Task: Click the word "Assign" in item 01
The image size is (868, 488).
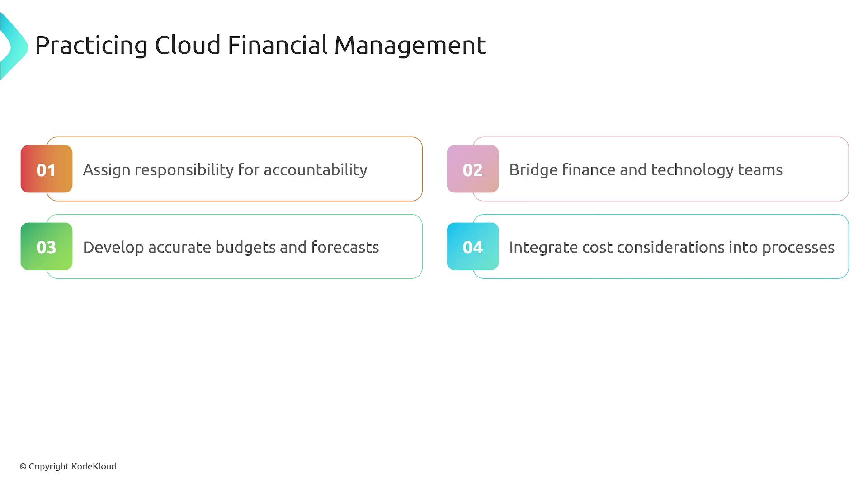Action: pyautogui.click(x=107, y=170)
